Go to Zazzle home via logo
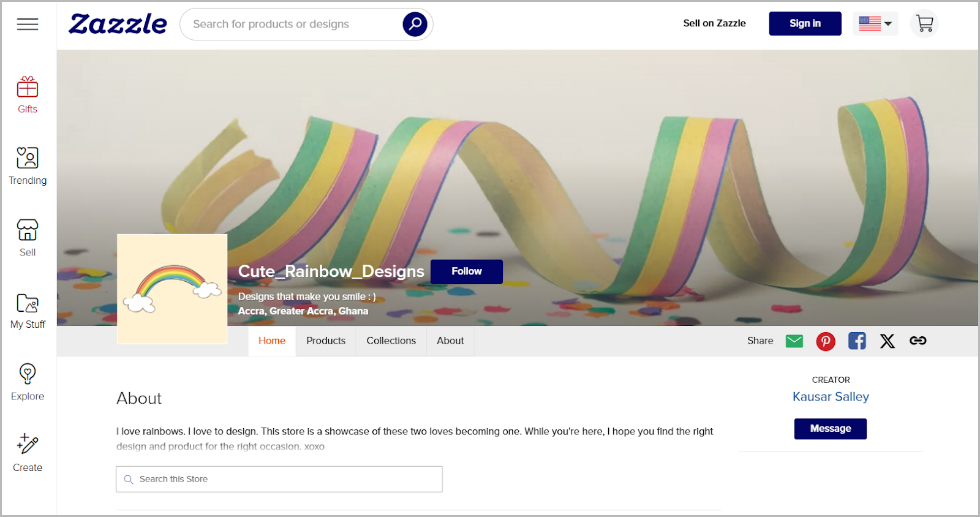This screenshot has width=980, height=517. point(118,24)
